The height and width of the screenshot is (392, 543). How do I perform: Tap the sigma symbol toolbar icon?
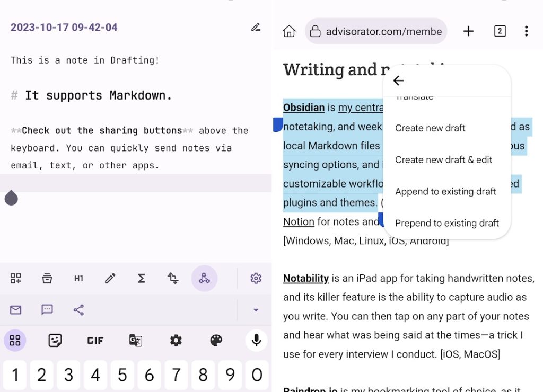pos(142,278)
